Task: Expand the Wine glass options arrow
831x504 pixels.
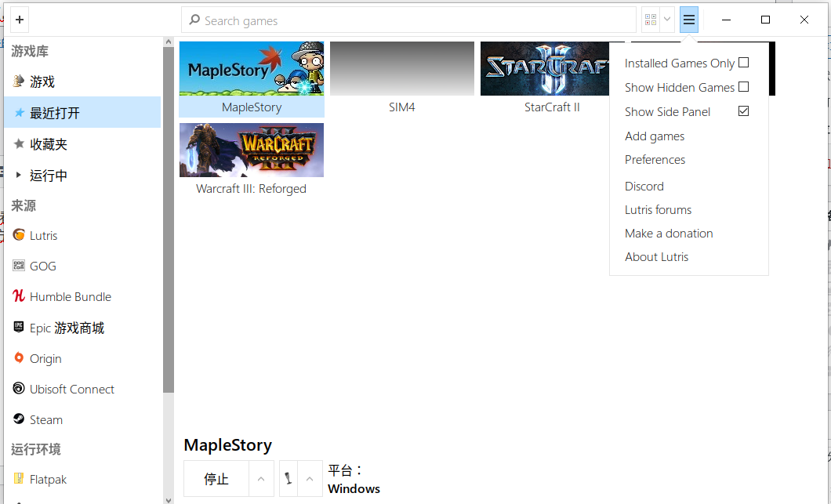Action: 310,479
